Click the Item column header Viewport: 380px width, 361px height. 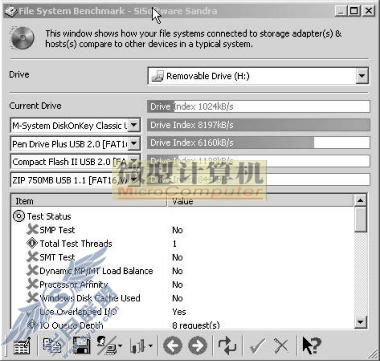pos(89,201)
